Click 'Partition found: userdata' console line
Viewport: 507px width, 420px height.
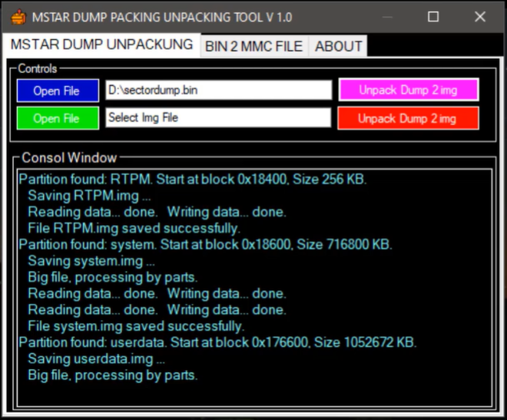click(217, 342)
